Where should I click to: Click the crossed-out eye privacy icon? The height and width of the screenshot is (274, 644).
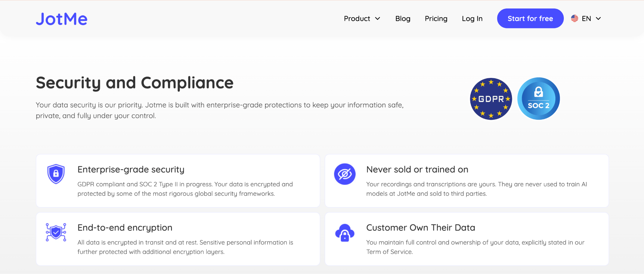coord(345,174)
